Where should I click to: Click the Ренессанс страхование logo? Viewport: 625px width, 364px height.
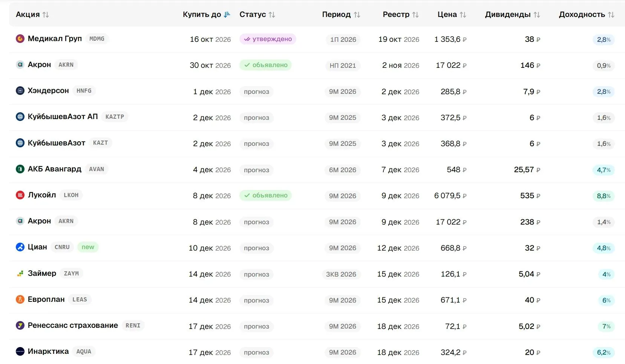pyautogui.click(x=20, y=325)
